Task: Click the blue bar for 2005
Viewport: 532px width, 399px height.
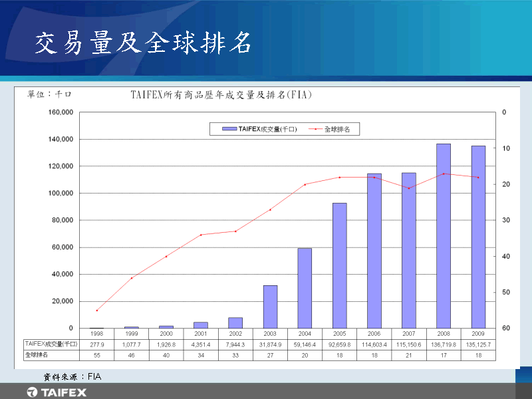Action: pyautogui.click(x=340, y=265)
